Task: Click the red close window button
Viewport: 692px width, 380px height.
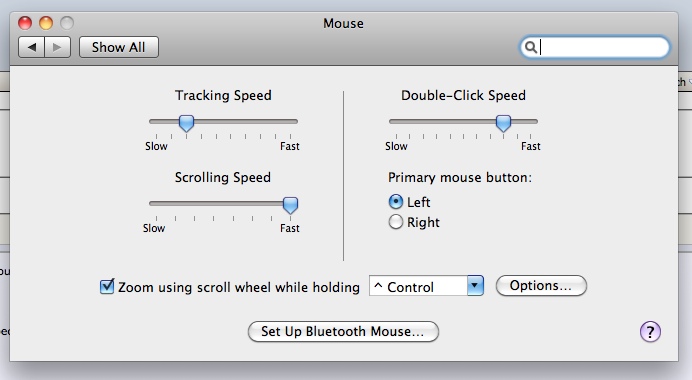Action: pos(25,23)
